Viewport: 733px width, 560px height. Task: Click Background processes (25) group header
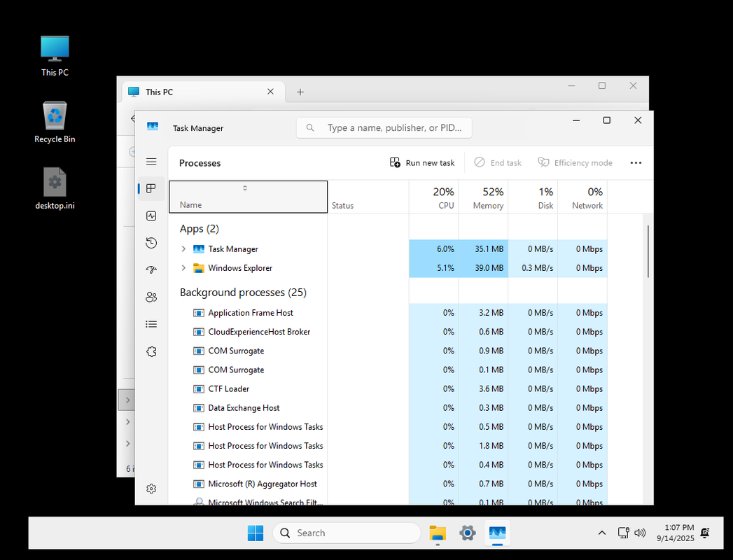[243, 293]
